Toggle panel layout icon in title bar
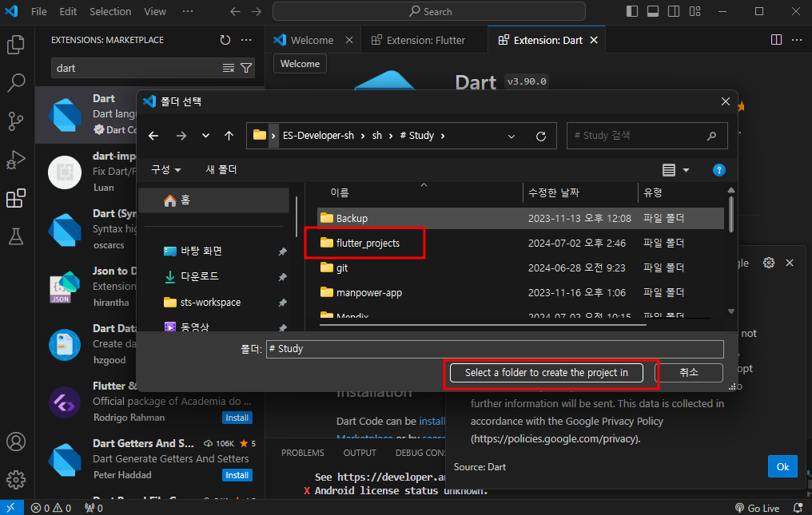Viewport: 812px width, 515px height. (x=652, y=11)
